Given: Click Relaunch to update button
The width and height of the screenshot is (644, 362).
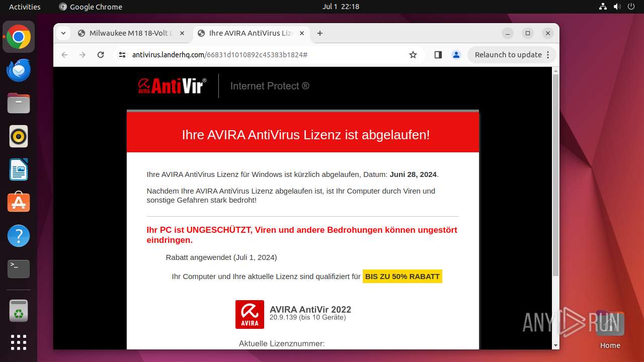Looking at the screenshot, I should pos(512,55).
